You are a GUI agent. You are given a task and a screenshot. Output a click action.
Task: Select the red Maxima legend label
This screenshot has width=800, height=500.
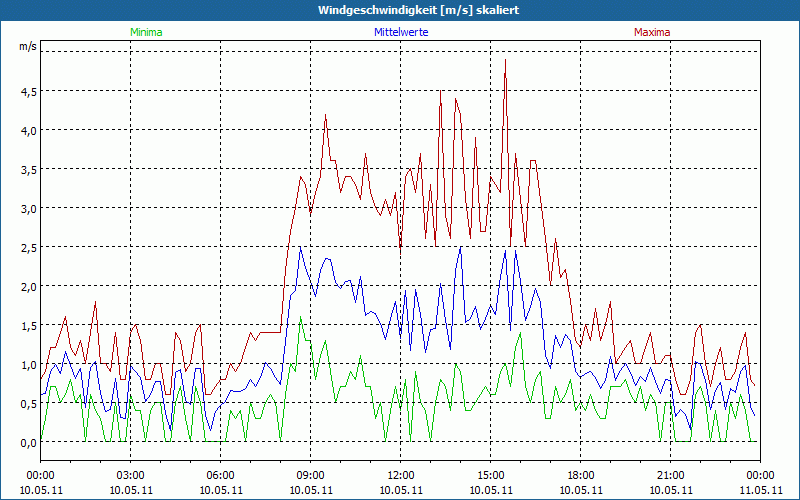pyautogui.click(x=651, y=32)
